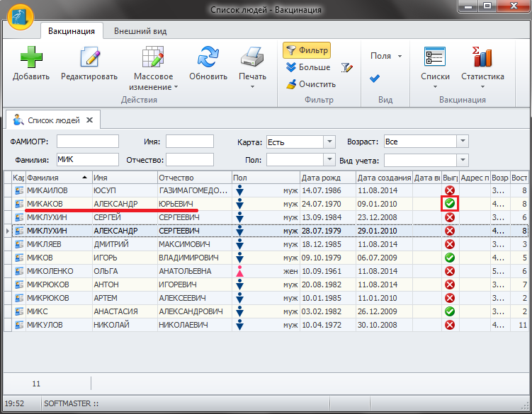Click the Очистить filter clear button
532x414 pixels.
(310, 84)
